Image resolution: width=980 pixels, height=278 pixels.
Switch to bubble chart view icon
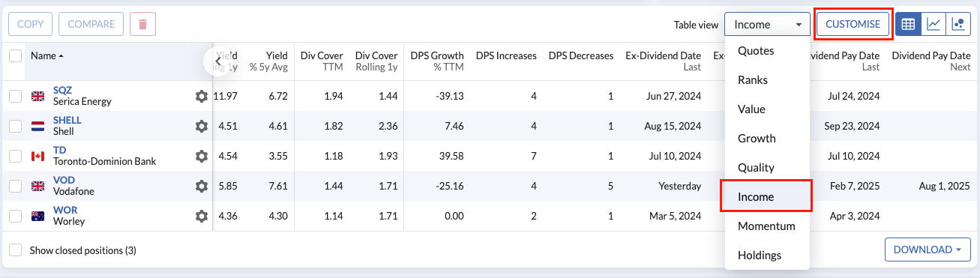coord(958,24)
